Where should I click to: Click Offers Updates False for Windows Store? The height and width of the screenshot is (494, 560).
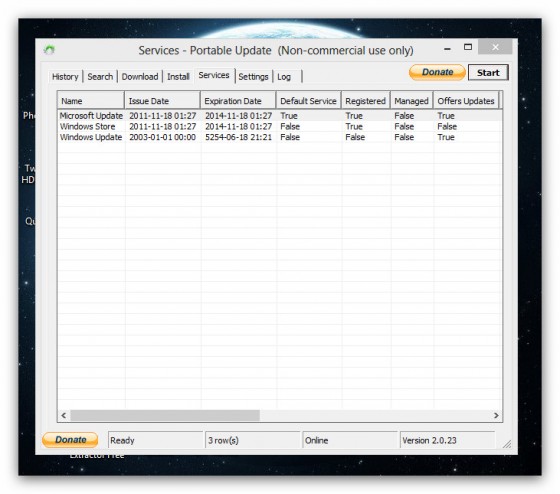(447, 126)
